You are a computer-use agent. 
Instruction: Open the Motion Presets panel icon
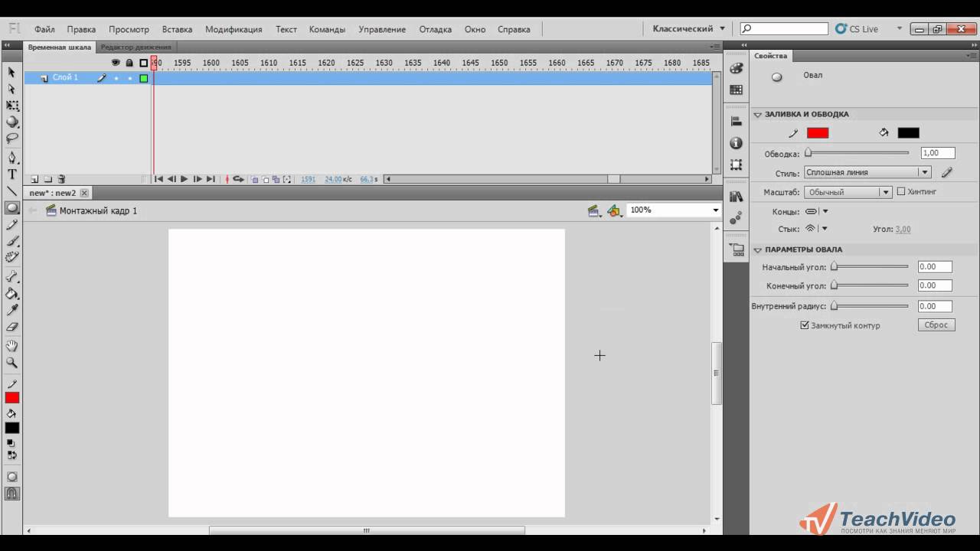(x=736, y=218)
